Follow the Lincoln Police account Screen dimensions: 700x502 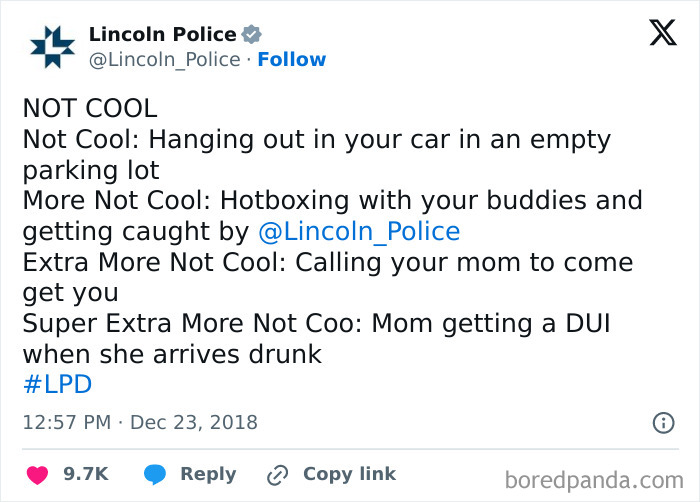[x=291, y=60]
